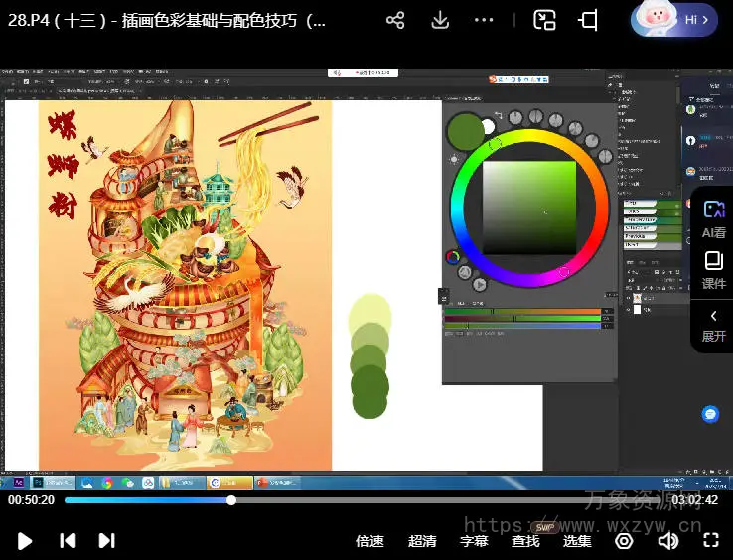733x560 pixels.
Task: Download the video using the download icon
Action: click(440, 21)
